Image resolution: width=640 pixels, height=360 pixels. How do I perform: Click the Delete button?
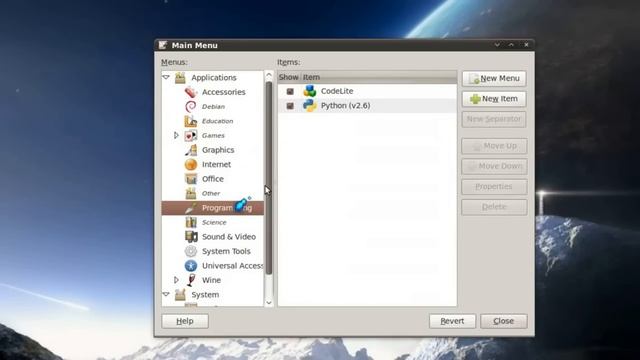[x=494, y=207]
